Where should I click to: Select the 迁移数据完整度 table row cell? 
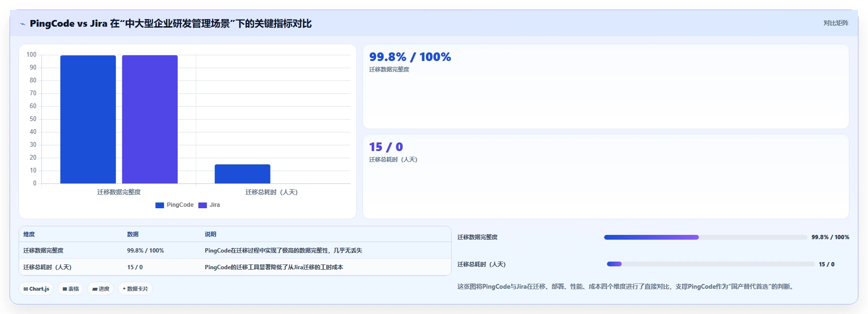pyautogui.click(x=43, y=251)
